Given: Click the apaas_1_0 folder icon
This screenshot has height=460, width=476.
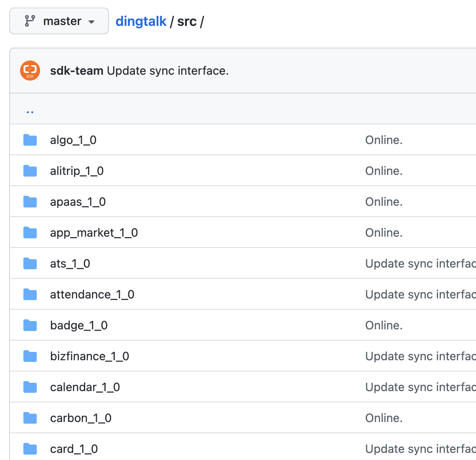Looking at the screenshot, I should pos(30,202).
